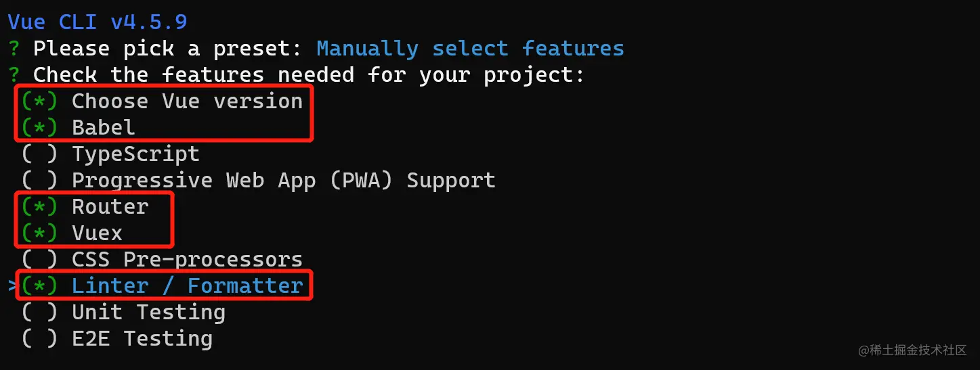The height and width of the screenshot is (370, 980).
Task: Select the Linter / Formatter label
Action: pos(188,286)
